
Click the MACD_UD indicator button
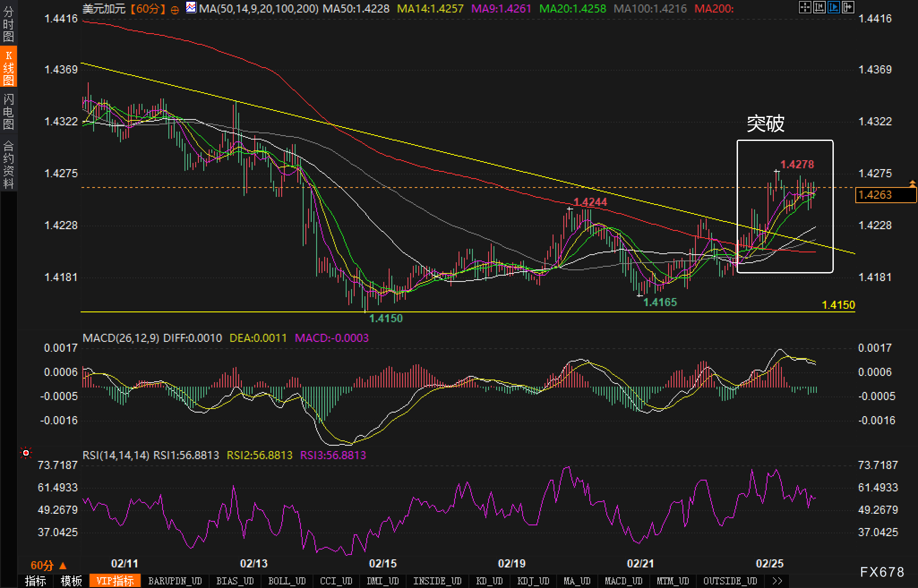pyautogui.click(x=624, y=581)
